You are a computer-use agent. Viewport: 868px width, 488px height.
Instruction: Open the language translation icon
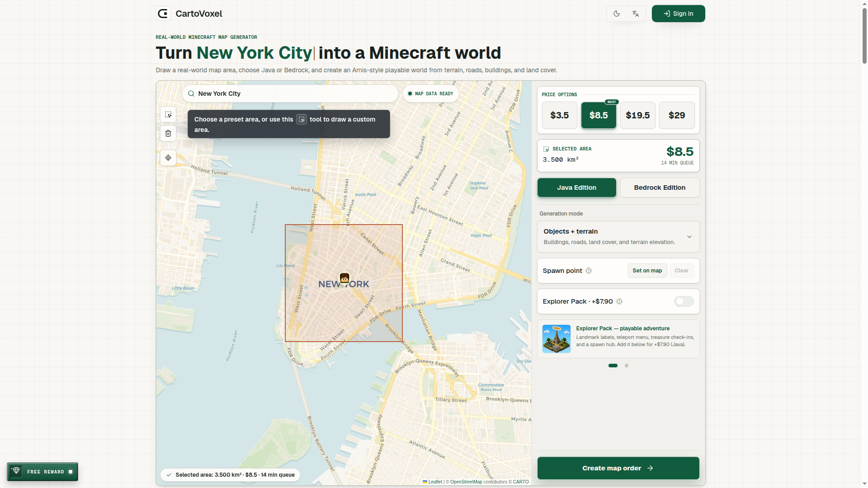tap(636, 14)
